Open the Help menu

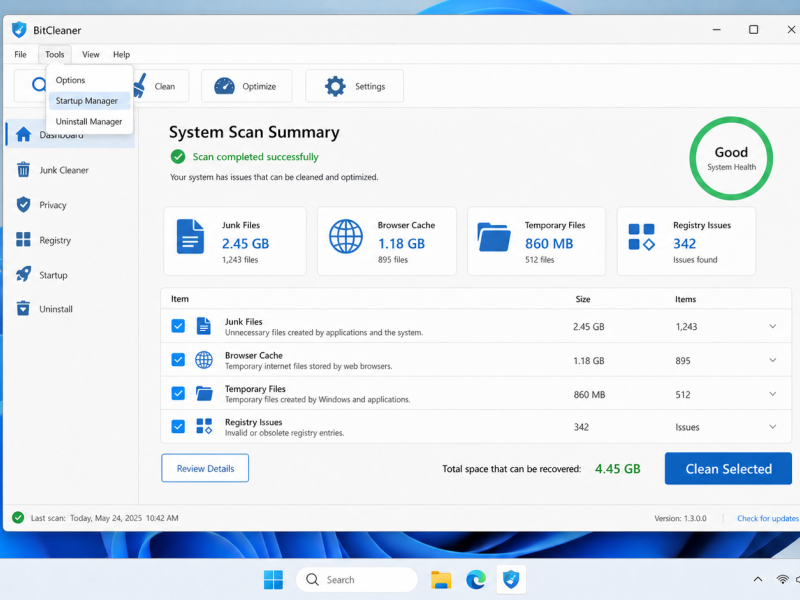pyautogui.click(x=121, y=54)
